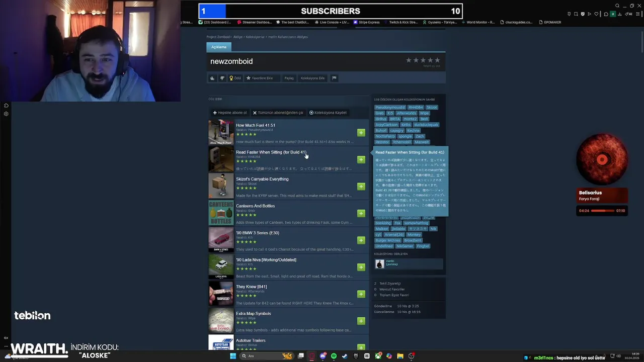The image size is (644, 362).
Task: Click Koleksiyona Ekle button
Action: click(x=312, y=78)
